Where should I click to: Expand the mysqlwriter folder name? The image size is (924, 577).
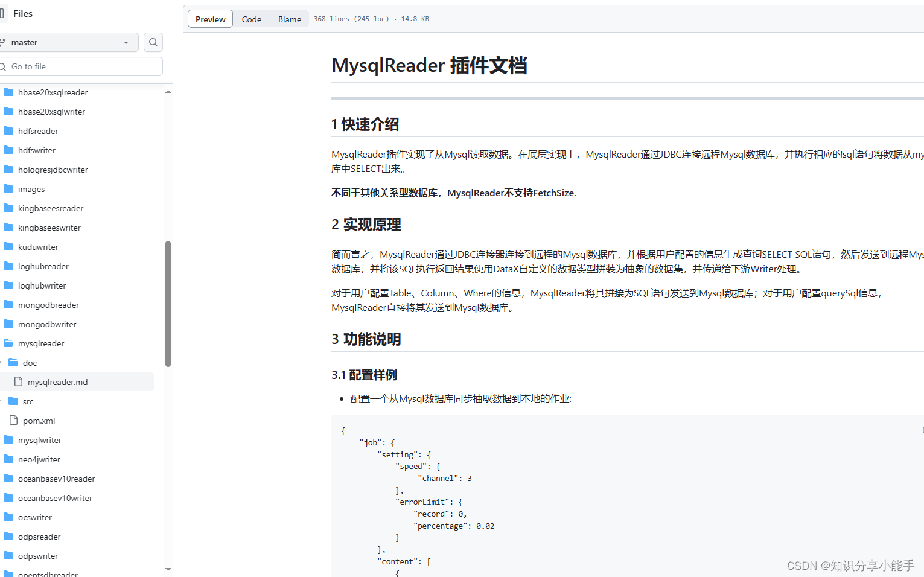coord(40,440)
